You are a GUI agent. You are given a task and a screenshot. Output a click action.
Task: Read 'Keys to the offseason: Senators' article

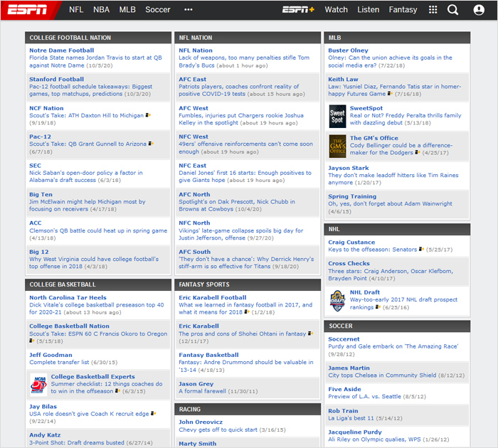coord(373,250)
